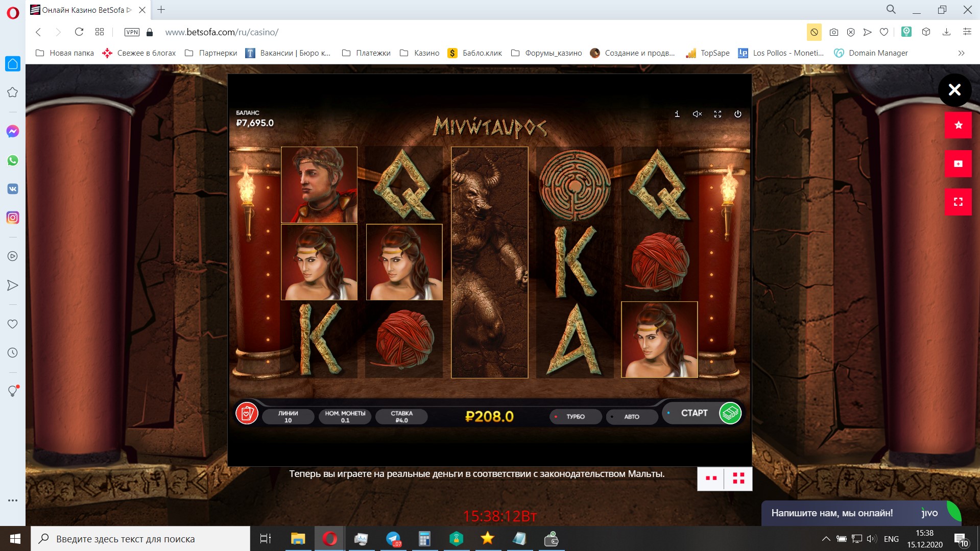Open the Domain Manager bookmark
Image resolution: width=980 pixels, height=551 pixels.
(871, 53)
